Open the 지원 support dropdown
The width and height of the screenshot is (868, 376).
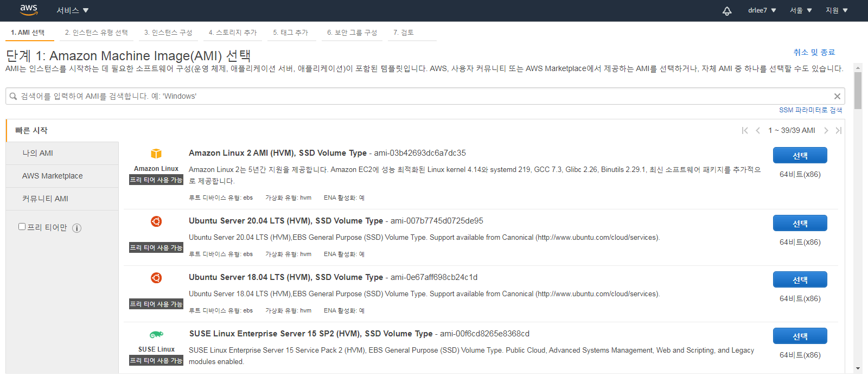click(837, 10)
